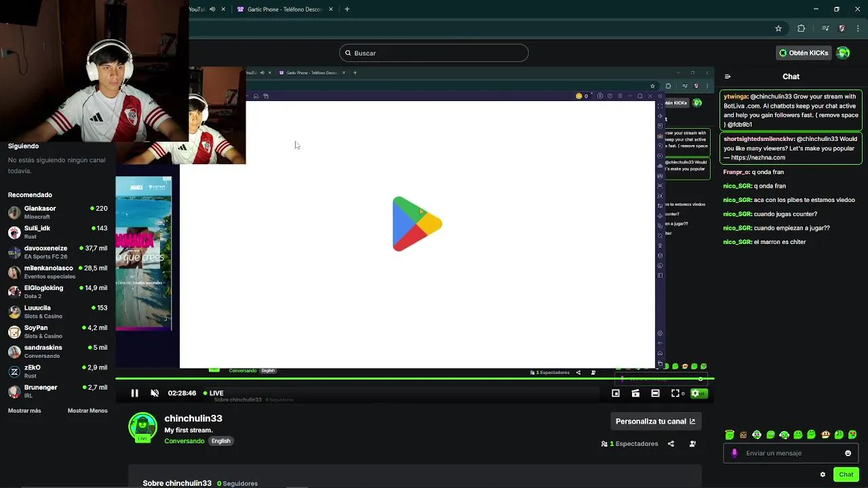This screenshot has width=868, height=488.
Task: Click Personaliza tu canal button
Action: 655,422
